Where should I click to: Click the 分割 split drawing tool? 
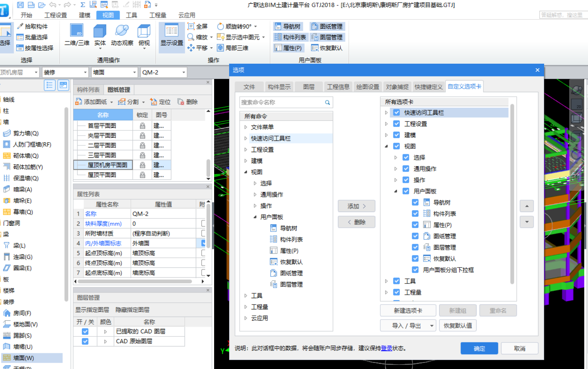pos(128,102)
